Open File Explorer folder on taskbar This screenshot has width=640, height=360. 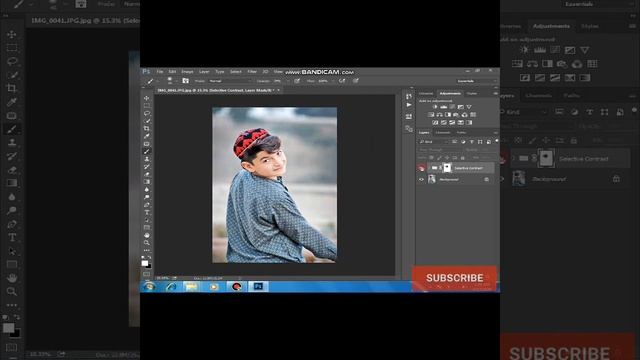pyautogui.click(x=191, y=287)
